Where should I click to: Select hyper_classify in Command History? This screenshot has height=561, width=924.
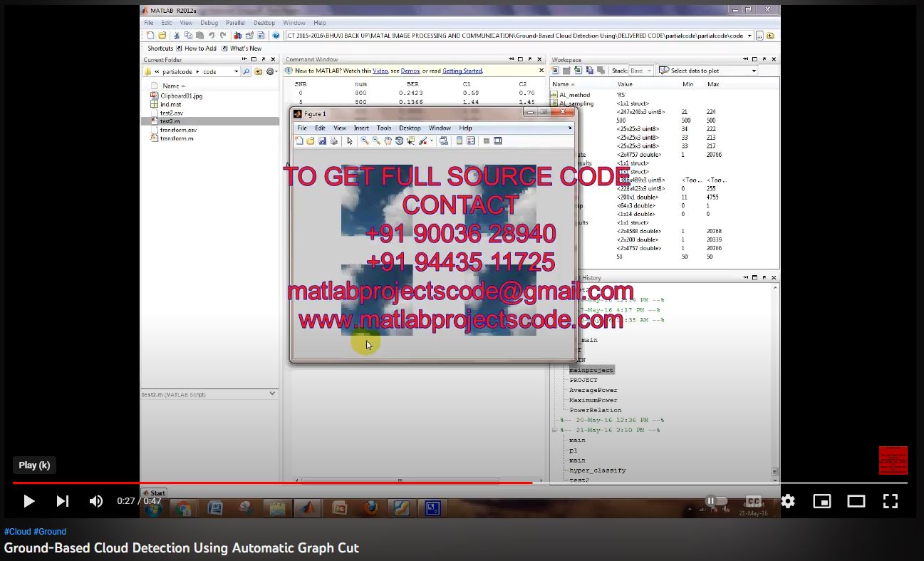click(x=598, y=470)
